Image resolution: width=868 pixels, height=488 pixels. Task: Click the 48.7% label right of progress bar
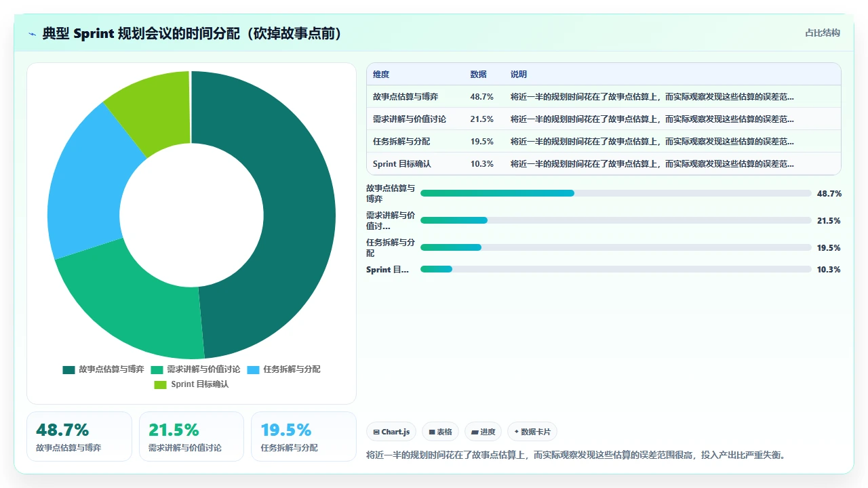pos(829,193)
